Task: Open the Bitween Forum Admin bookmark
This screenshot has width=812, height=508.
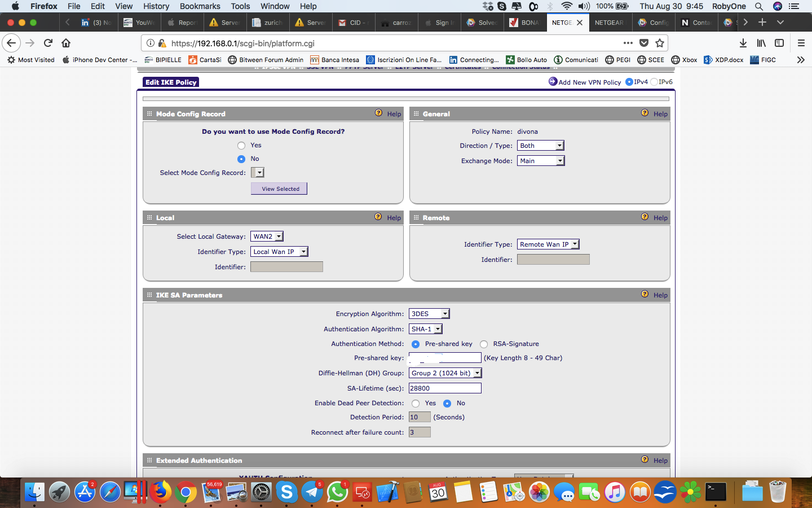Action: pos(266,60)
